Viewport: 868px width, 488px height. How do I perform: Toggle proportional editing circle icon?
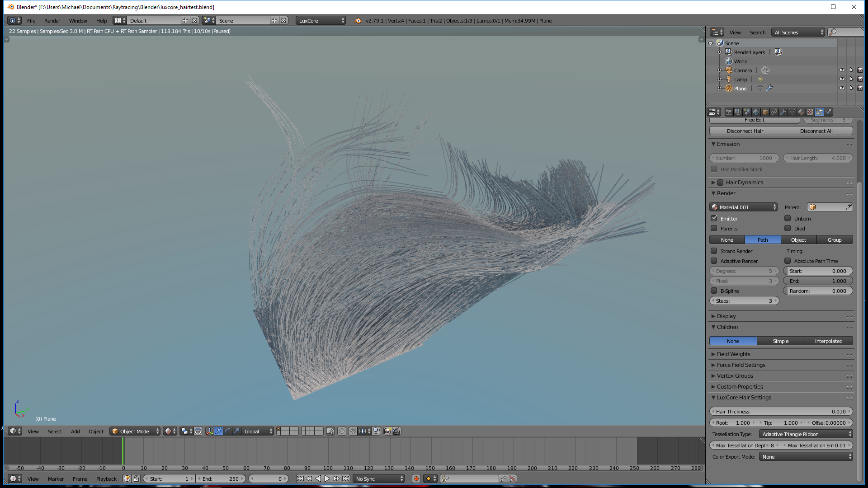pyautogui.click(x=342, y=431)
